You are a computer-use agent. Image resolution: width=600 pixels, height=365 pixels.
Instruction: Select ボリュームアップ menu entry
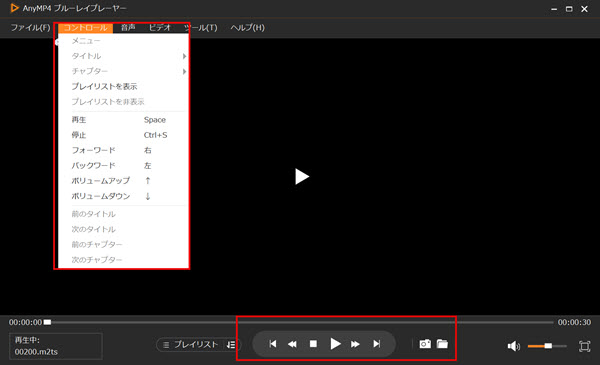(x=123, y=181)
